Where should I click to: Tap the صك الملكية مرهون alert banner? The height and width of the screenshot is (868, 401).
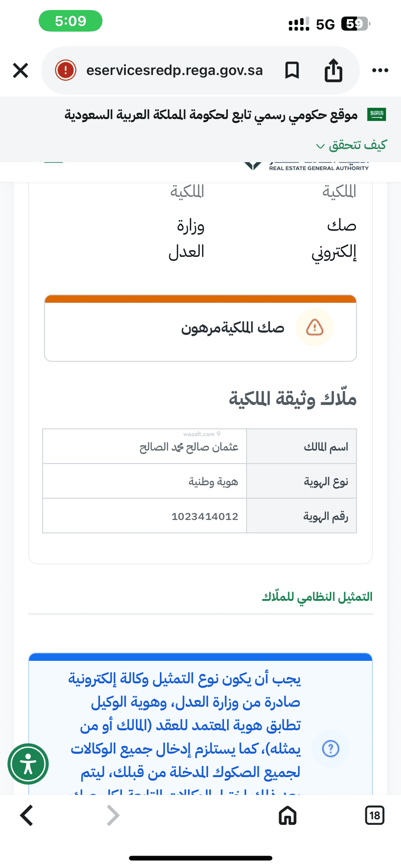200,328
